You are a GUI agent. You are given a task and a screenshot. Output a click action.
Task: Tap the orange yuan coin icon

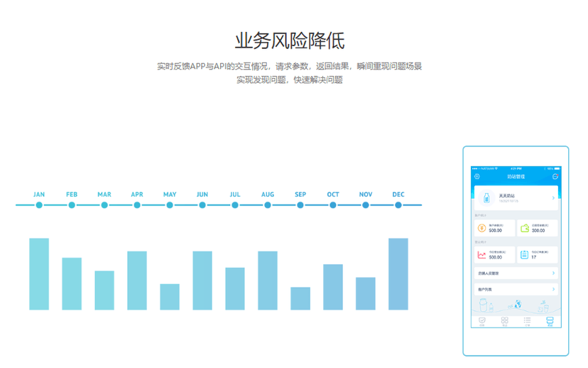(482, 228)
